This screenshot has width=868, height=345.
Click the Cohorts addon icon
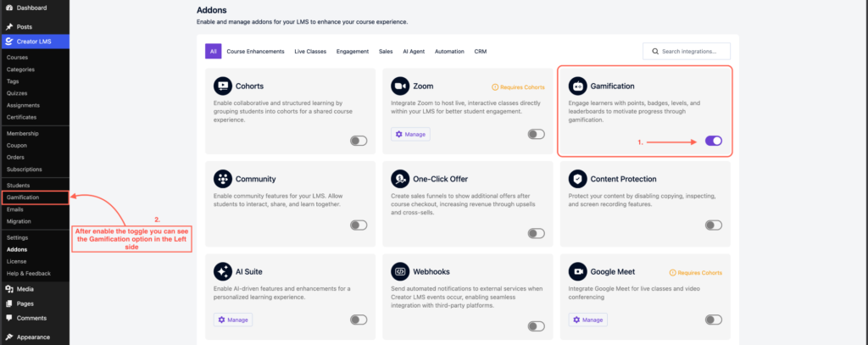pyautogui.click(x=223, y=86)
